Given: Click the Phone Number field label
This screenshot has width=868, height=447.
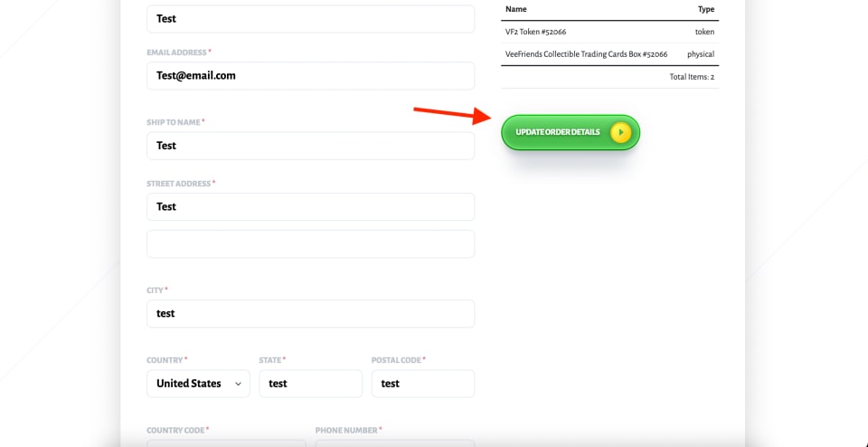Looking at the screenshot, I should click(347, 431).
